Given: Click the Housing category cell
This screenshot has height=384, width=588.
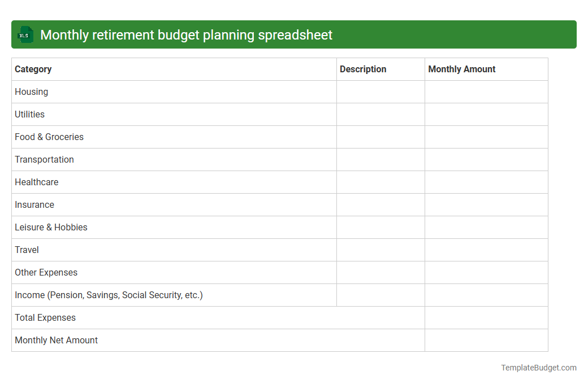Looking at the screenshot, I should pyautogui.click(x=31, y=91).
